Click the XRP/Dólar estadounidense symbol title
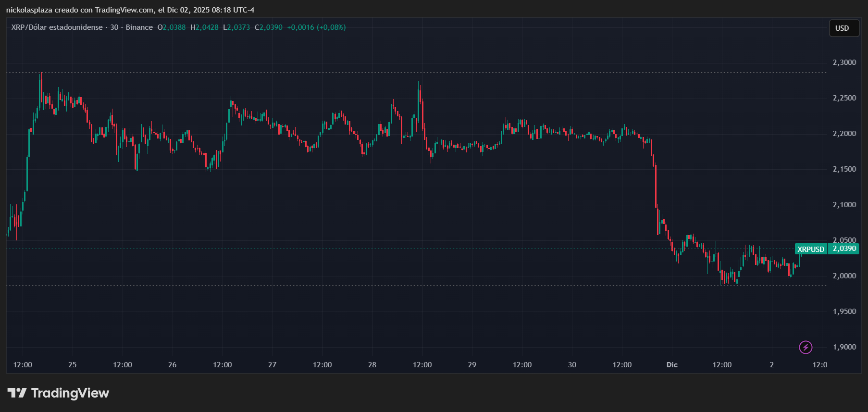This screenshot has width=868, height=412. point(57,27)
